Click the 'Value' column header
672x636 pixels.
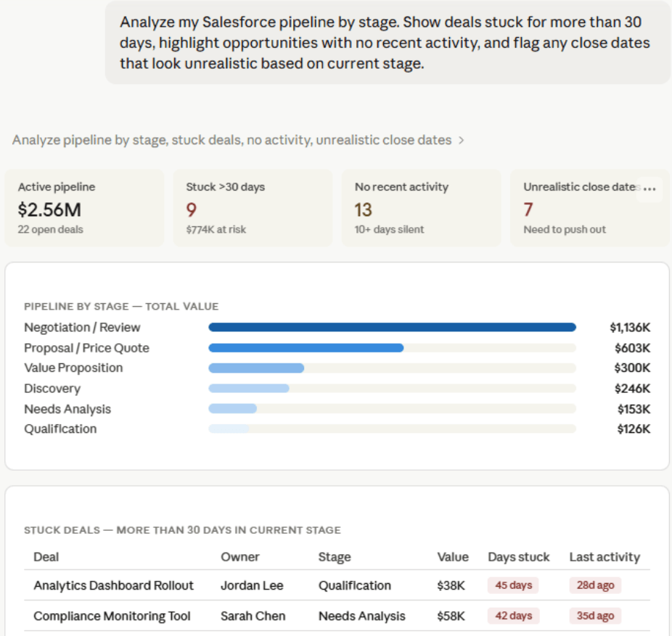click(x=453, y=557)
